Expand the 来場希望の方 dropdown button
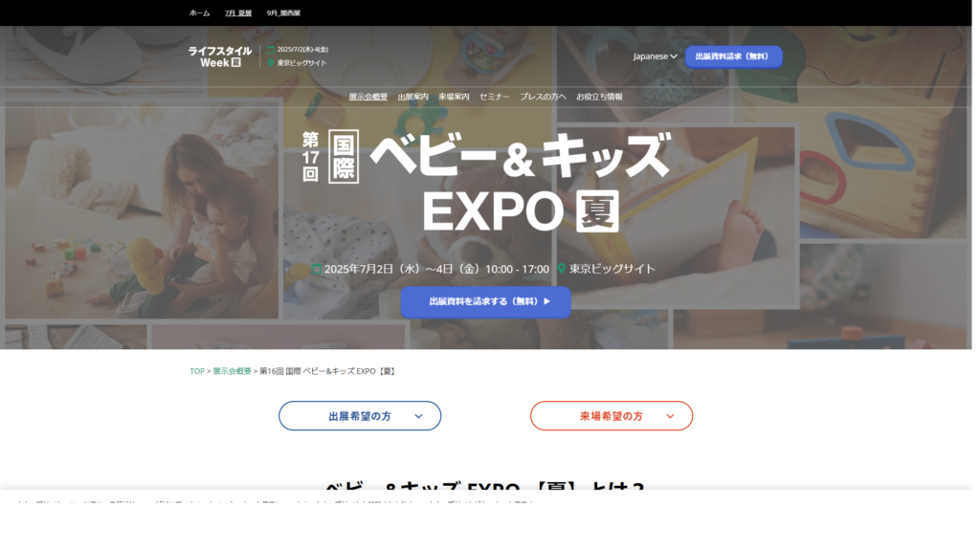This screenshot has height=551, width=980. coord(612,416)
